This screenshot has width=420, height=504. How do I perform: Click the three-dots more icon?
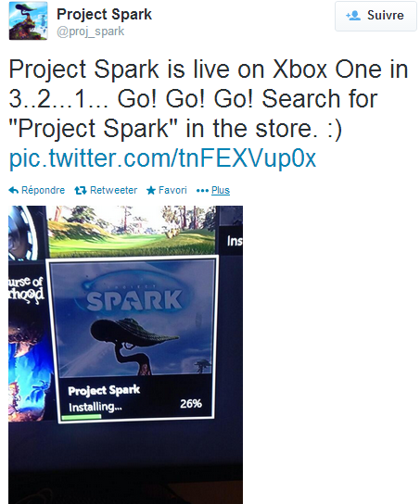click(x=202, y=191)
